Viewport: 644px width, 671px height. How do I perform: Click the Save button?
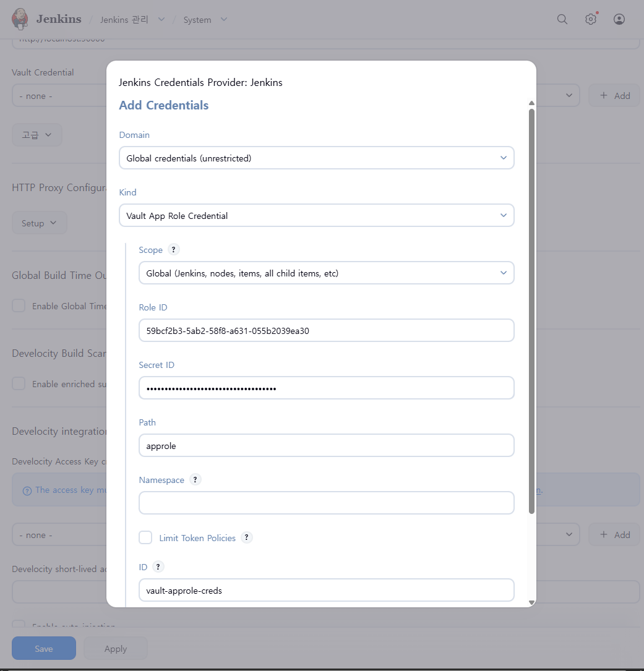coord(44,648)
